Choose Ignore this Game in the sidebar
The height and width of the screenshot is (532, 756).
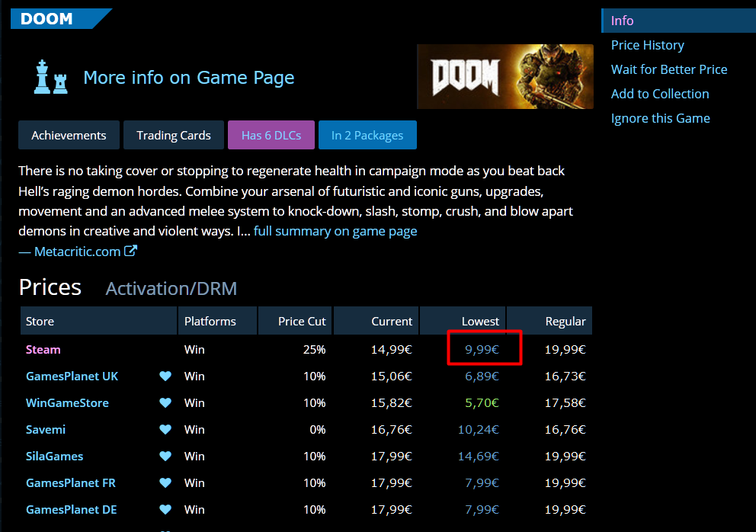pos(661,119)
